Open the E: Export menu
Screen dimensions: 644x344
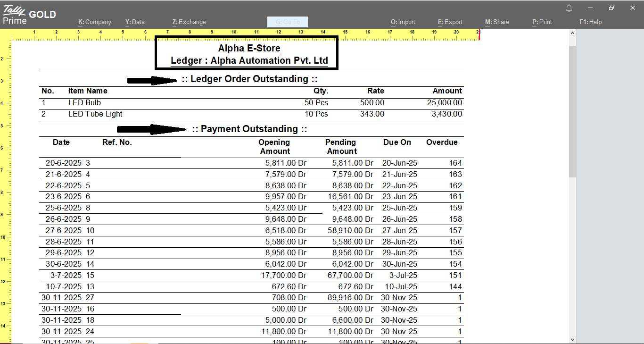pyautogui.click(x=450, y=22)
